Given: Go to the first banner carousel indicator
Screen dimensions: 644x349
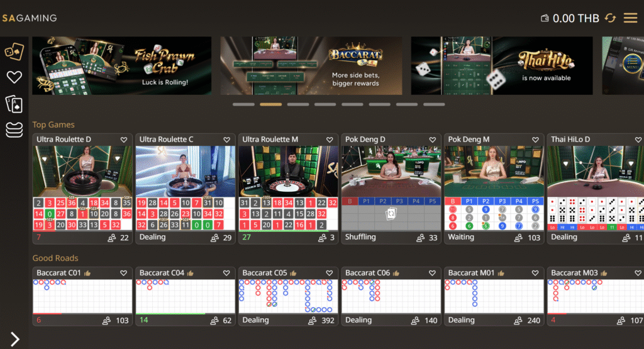Looking at the screenshot, I should 243,104.
